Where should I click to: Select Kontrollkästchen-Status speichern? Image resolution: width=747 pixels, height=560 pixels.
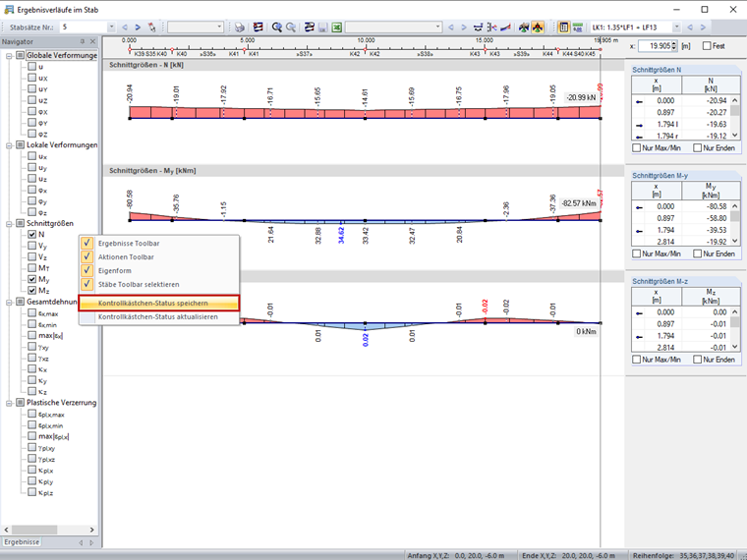[159, 303]
